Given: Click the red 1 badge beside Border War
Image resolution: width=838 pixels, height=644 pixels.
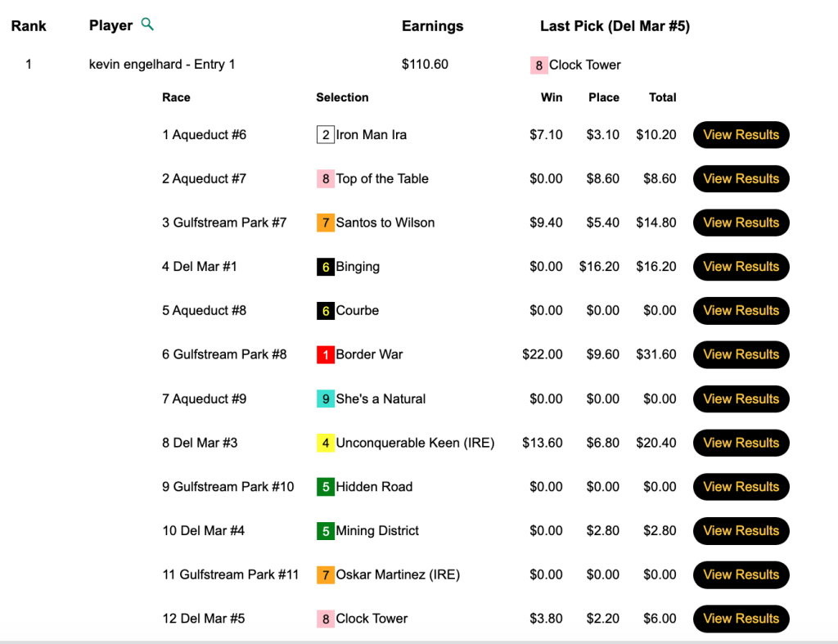Looking at the screenshot, I should click(x=325, y=355).
